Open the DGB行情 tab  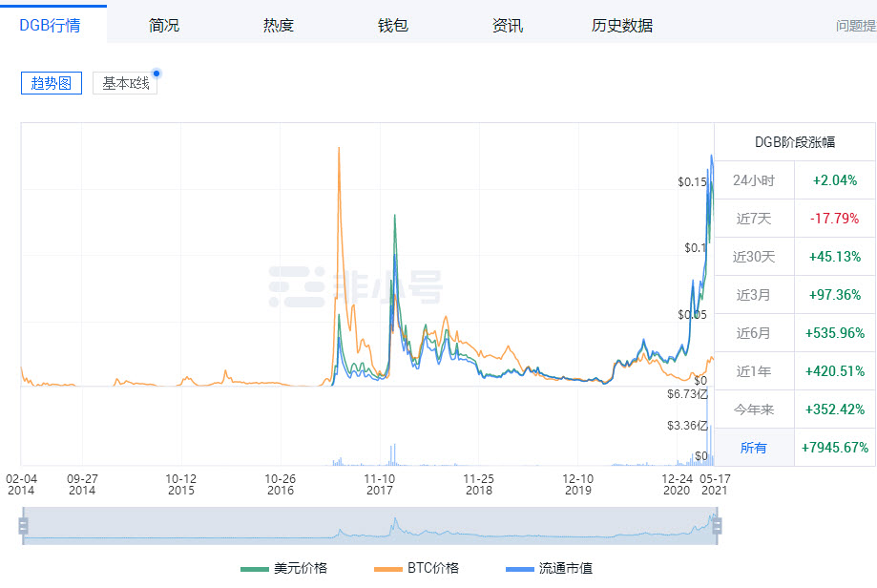50,25
